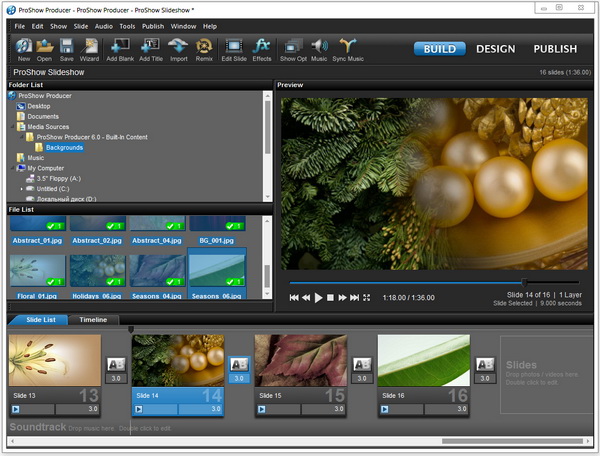Select the Music folder in tree
Image resolution: width=600 pixels, height=456 pixels.
tap(36, 158)
